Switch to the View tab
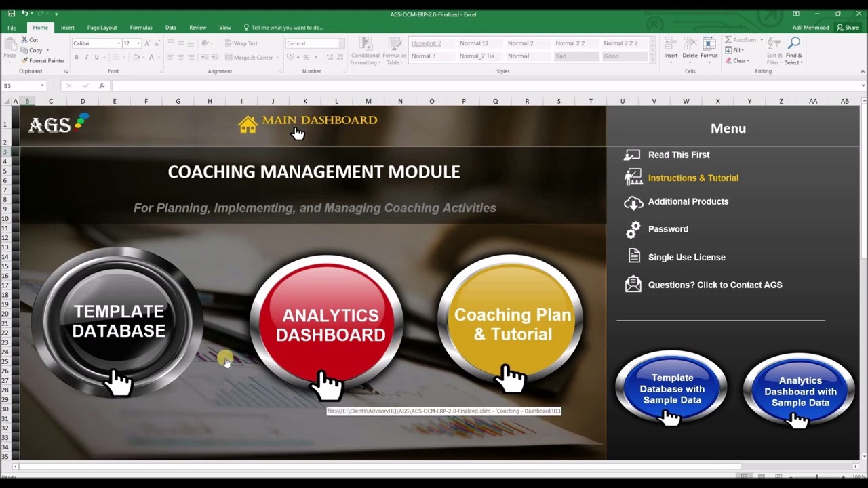 pyautogui.click(x=225, y=28)
